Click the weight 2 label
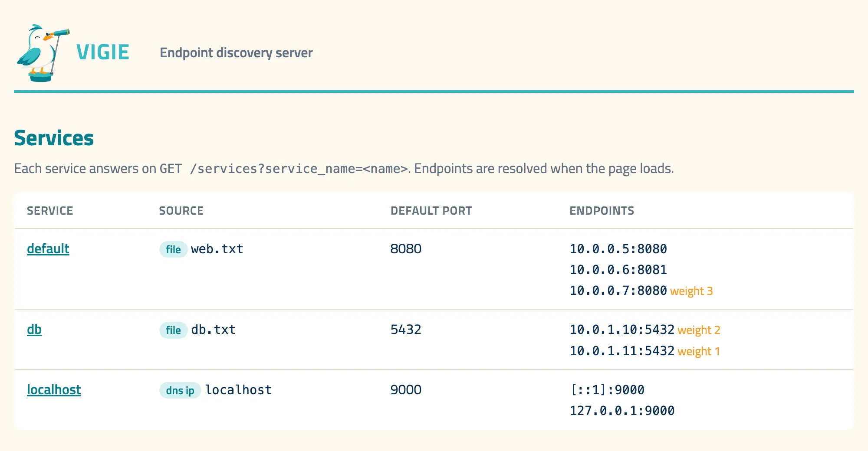Viewport: 868px width, 451px height. coord(699,330)
